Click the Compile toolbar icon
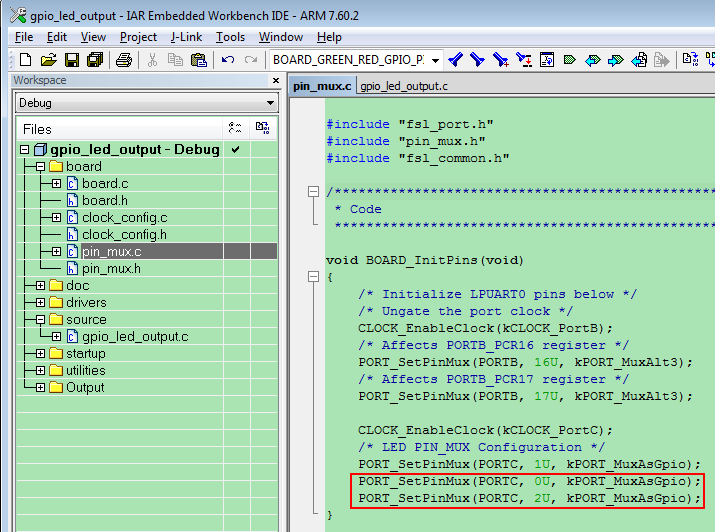This screenshot has width=715, height=532. click(x=690, y=60)
